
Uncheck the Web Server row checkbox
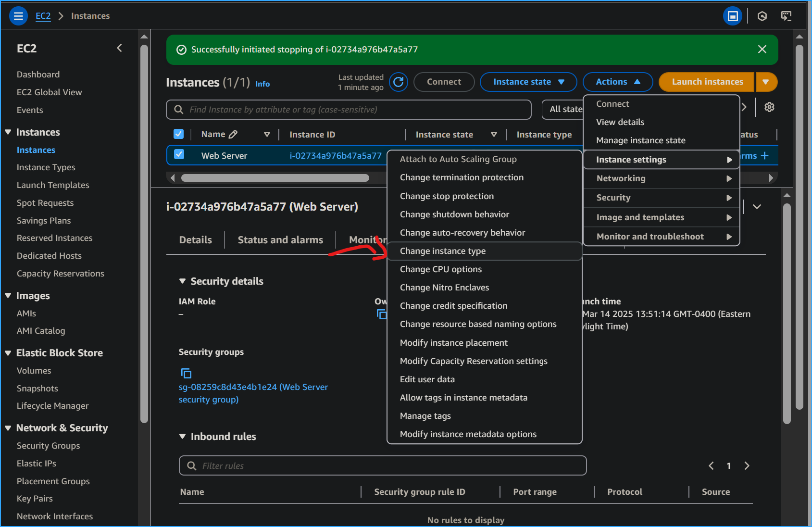179,155
